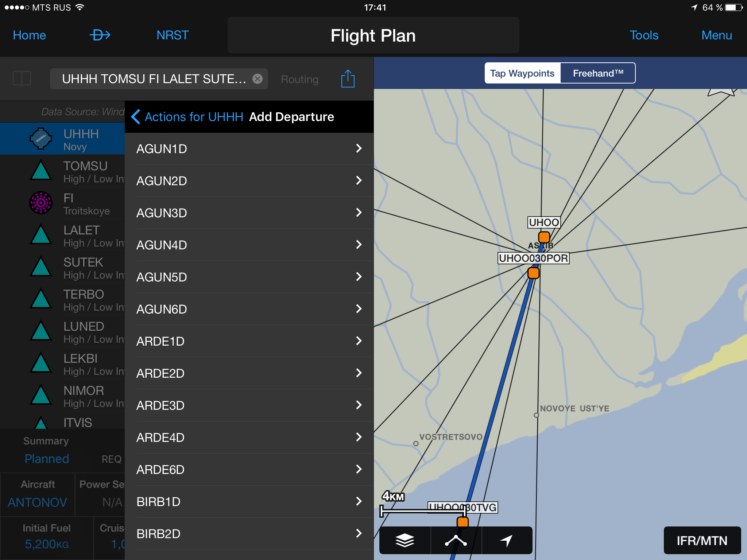Open the BIRB2D departure chevron
Screen dimensions: 747x560
point(359,533)
